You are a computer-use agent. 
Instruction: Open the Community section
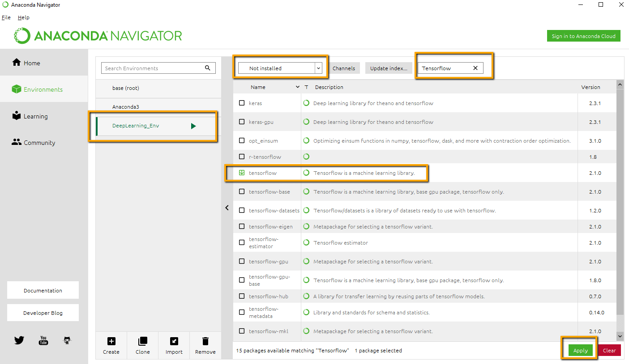coord(44,143)
